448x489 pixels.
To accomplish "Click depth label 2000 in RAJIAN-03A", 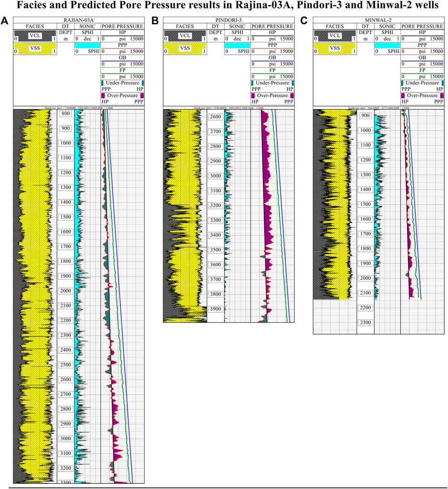I will (x=65, y=291).
